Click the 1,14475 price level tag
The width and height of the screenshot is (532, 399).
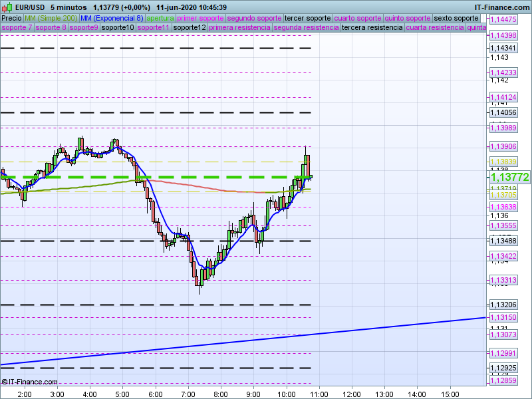coord(503,20)
